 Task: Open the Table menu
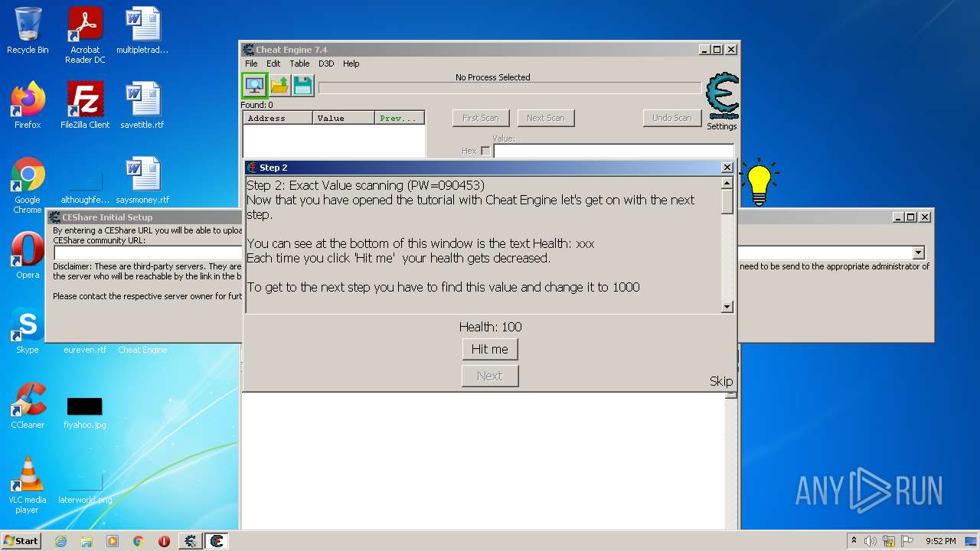click(299, 64)
